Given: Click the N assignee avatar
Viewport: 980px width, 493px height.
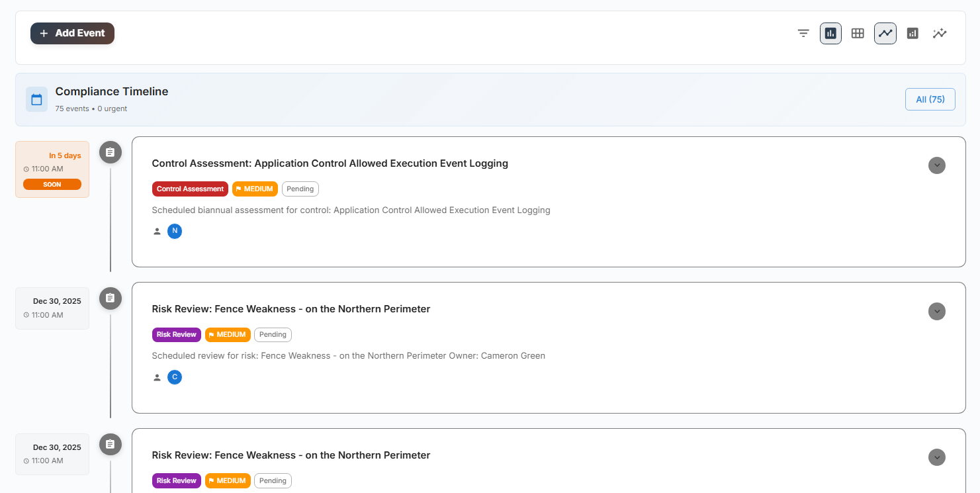Looking at the screenshot, I should [175, 231].
